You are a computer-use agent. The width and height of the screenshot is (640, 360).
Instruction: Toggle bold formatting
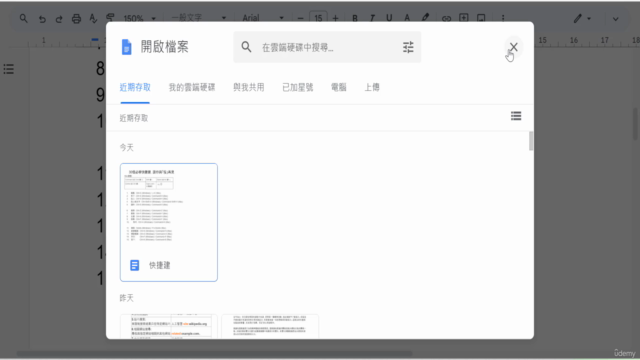coord(355,18)
